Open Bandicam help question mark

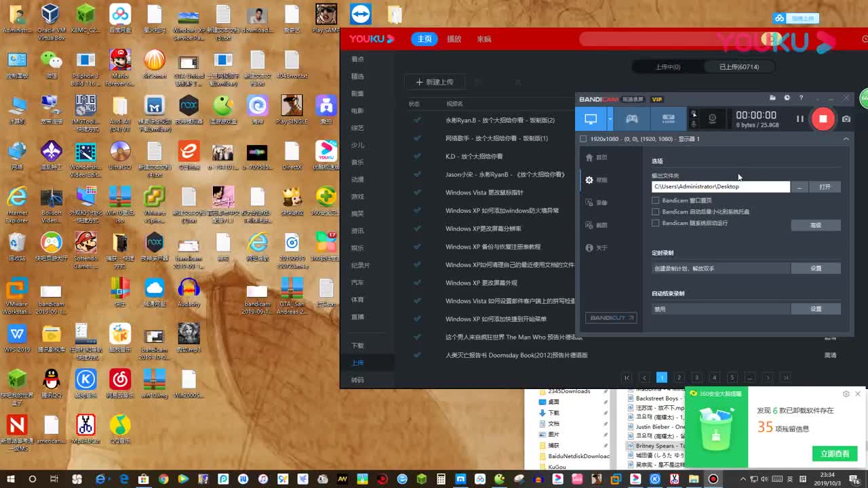tap(801, 98)
